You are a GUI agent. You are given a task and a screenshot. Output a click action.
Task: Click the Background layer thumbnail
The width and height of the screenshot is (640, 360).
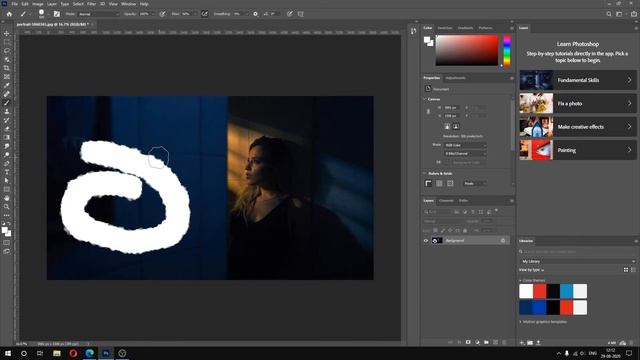[x=437, y=241]
